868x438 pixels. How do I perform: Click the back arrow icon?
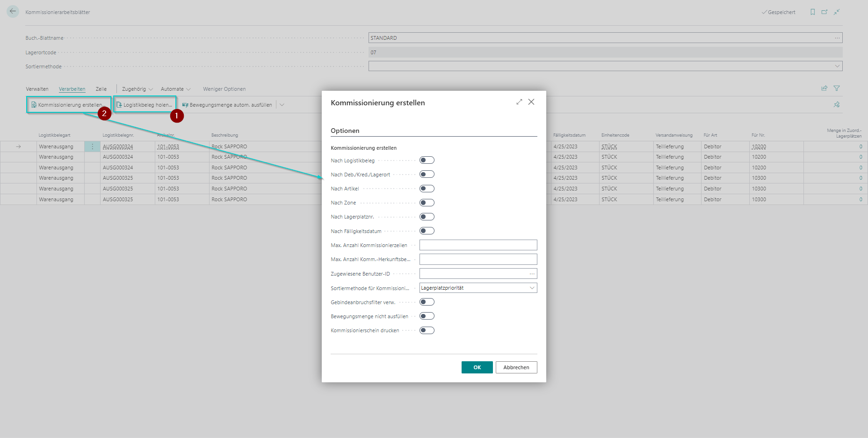(13, 11)
